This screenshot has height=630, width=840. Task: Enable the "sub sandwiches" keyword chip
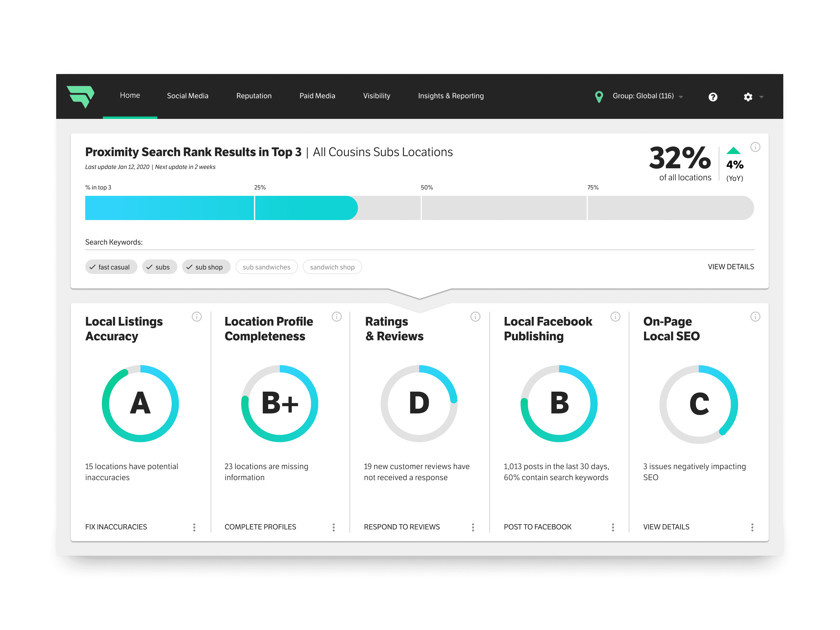pos(267,267)
